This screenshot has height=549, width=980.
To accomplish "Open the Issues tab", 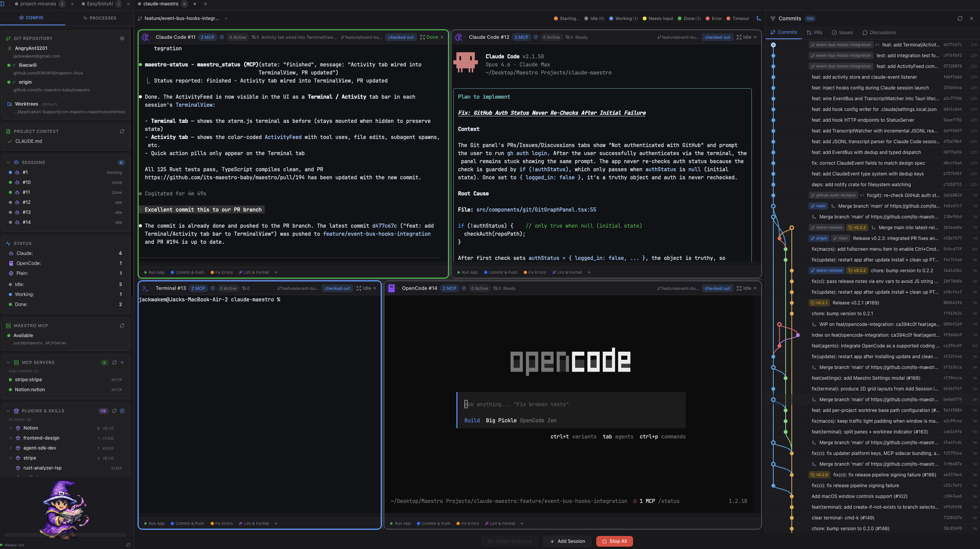I will pyautogui.click(x=842, y=33).
